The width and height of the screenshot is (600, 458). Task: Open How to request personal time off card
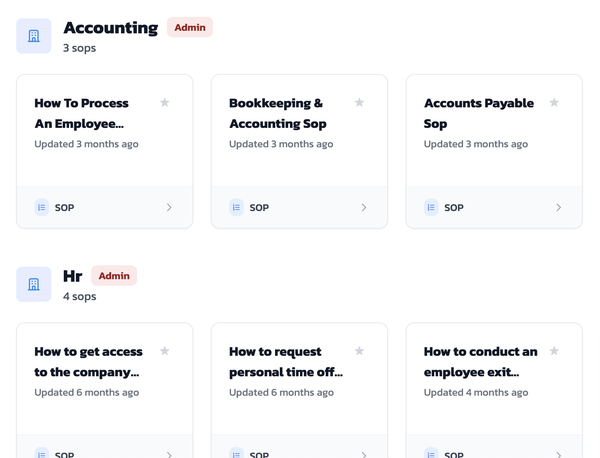[x=286, y=362]
